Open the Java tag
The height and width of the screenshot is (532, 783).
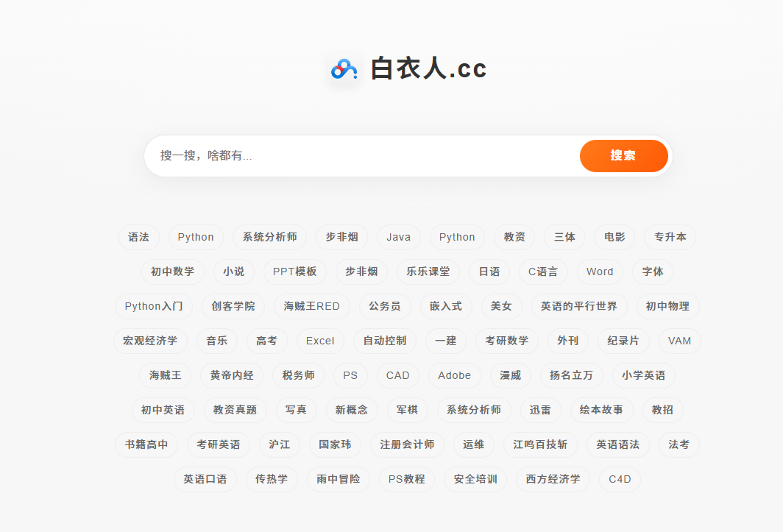[x=399, y=237]
